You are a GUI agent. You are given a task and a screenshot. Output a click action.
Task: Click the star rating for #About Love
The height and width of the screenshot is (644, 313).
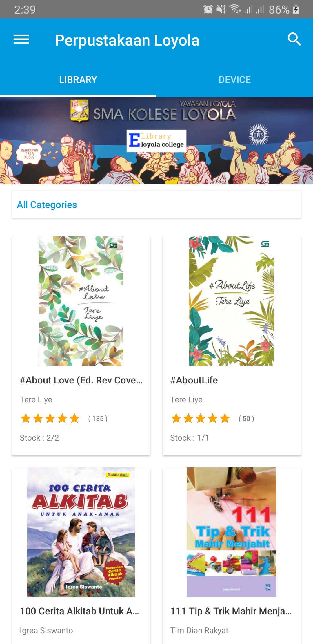point(50,418)
